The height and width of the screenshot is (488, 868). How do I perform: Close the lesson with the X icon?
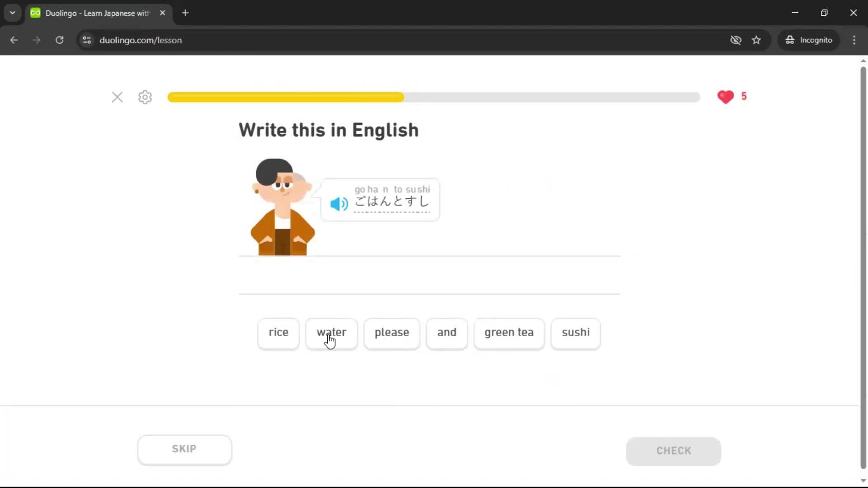tap(117, 97)
